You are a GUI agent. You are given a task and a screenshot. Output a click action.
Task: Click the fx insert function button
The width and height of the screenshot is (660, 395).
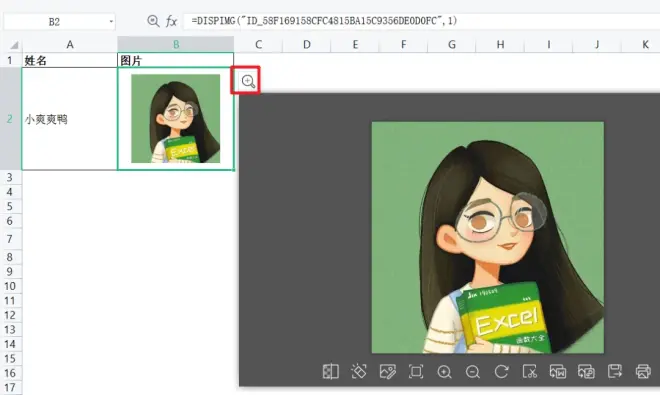point(171,21)
